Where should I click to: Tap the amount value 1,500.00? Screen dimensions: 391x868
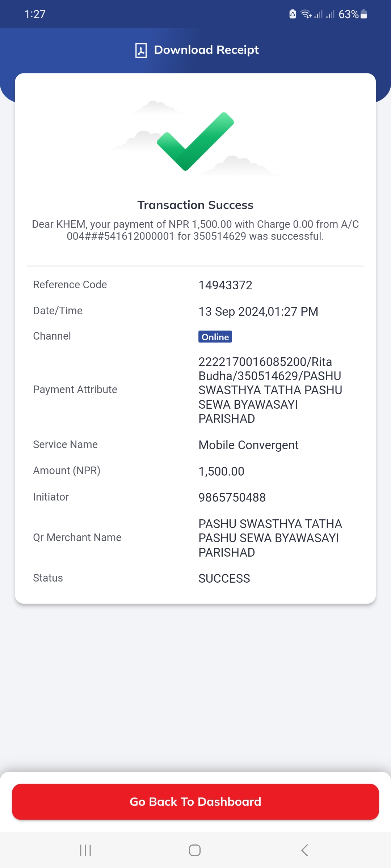[221, 472]
